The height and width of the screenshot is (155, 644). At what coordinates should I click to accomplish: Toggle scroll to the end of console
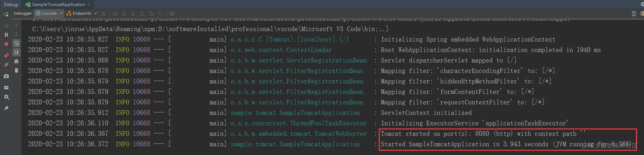click(16, 52)
